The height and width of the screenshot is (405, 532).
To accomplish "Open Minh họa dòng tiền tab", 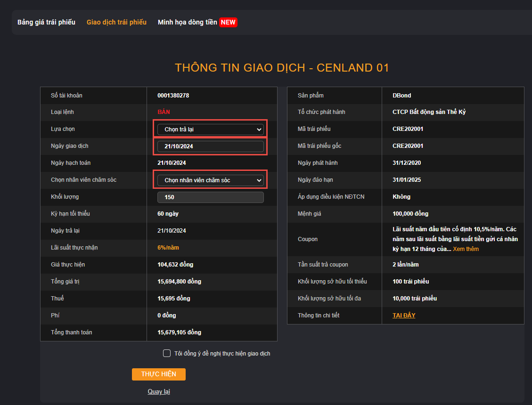I will click(187, 23).
